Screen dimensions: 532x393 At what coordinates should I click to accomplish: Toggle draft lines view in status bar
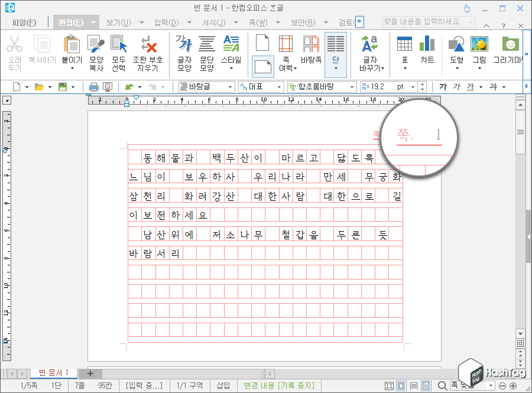[x=414, y=385]
